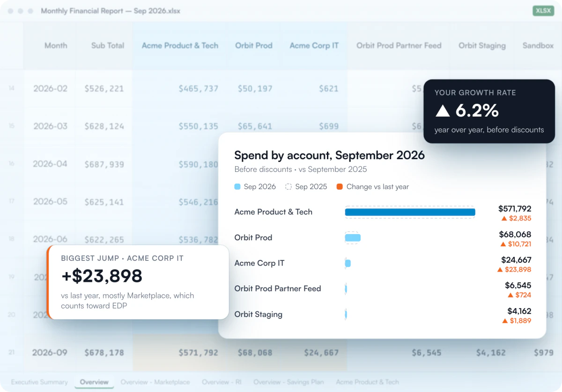The image size is (562, 392).
Task: Click the $571,792 chart value
Action: pos(515,208)
